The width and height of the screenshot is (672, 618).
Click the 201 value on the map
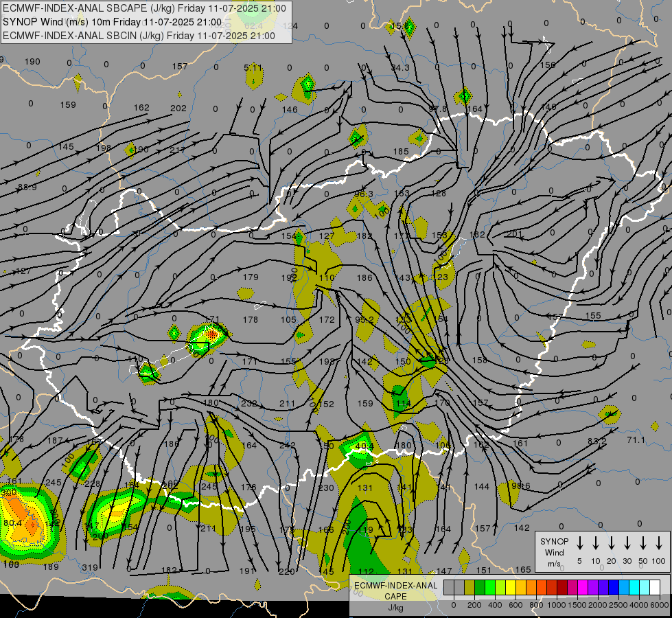tap(515, 233)
